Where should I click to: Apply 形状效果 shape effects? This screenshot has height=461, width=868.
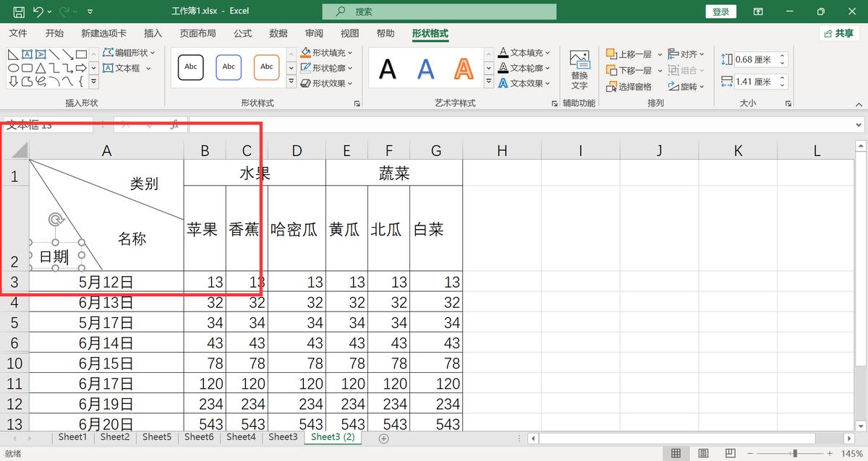pyautogui.click(x=323, y=81)
